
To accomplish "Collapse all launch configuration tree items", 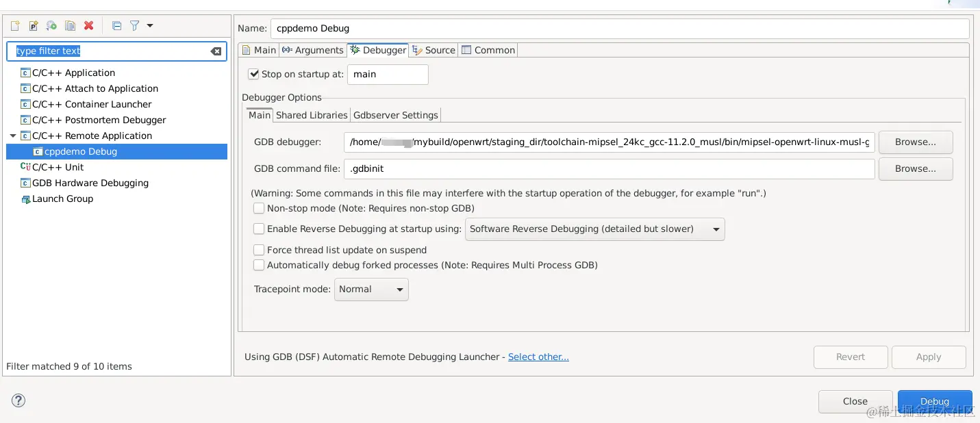I will (116, 26).
